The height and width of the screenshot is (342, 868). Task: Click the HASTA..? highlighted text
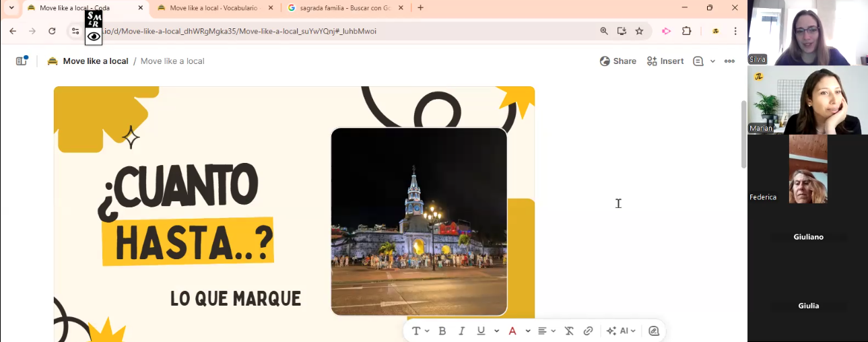click(188, 242)
